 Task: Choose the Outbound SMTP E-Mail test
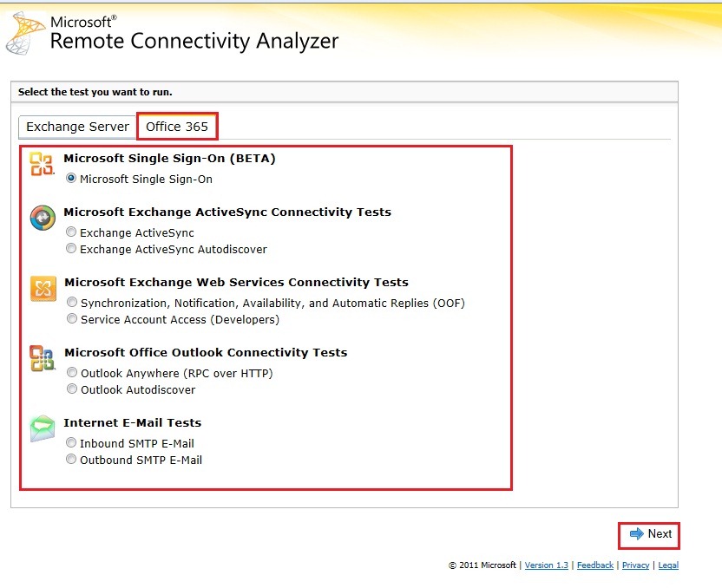click(71, 460)
